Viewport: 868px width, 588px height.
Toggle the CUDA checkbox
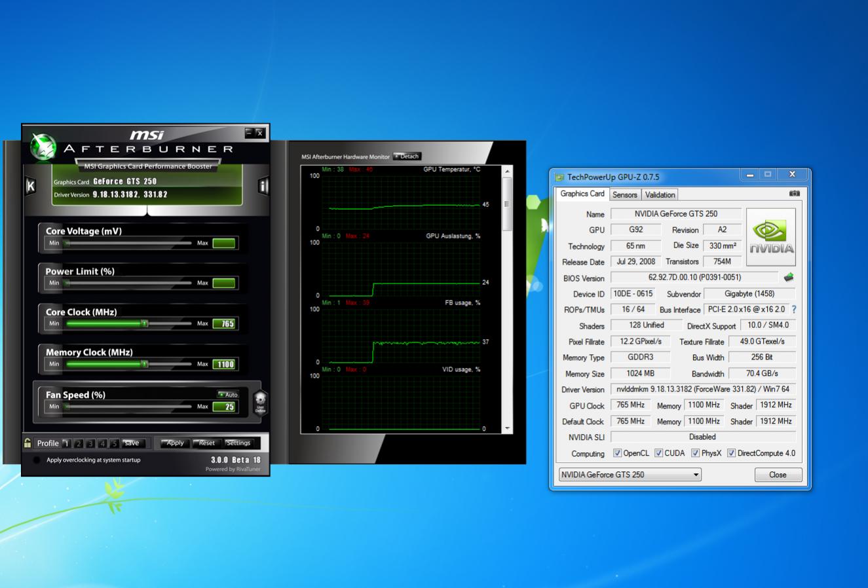tap(658, 453)
